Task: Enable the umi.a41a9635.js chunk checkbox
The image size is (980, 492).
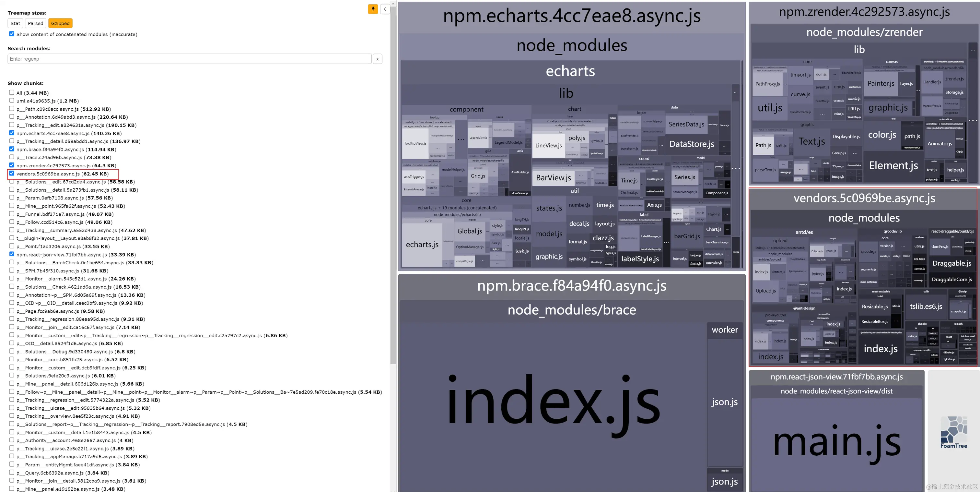Action: (12, 101)
